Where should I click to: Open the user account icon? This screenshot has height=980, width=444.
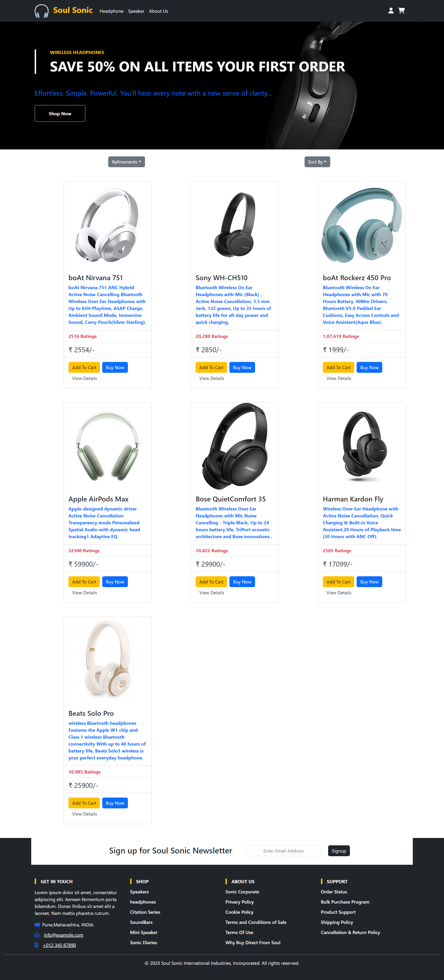pos(391,11)
